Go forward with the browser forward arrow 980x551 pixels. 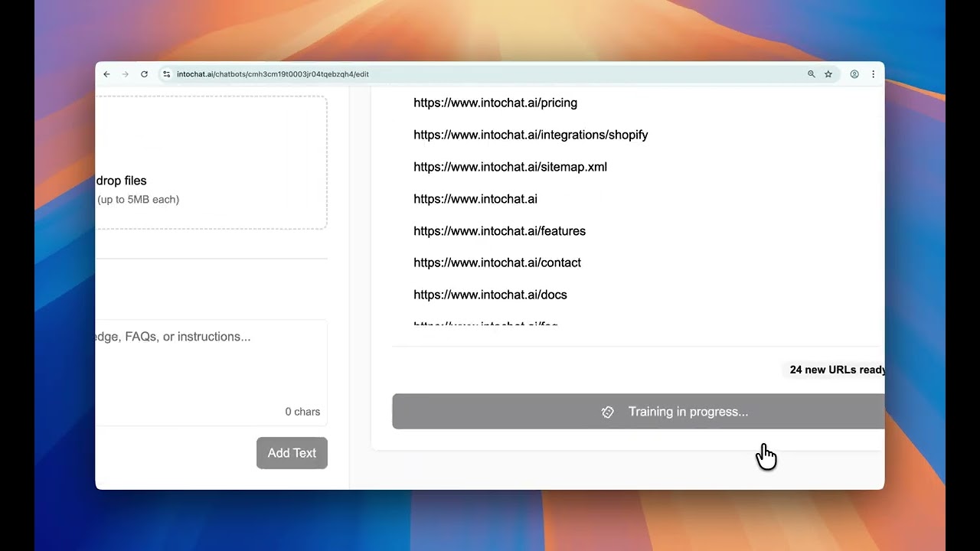[126, 74]
